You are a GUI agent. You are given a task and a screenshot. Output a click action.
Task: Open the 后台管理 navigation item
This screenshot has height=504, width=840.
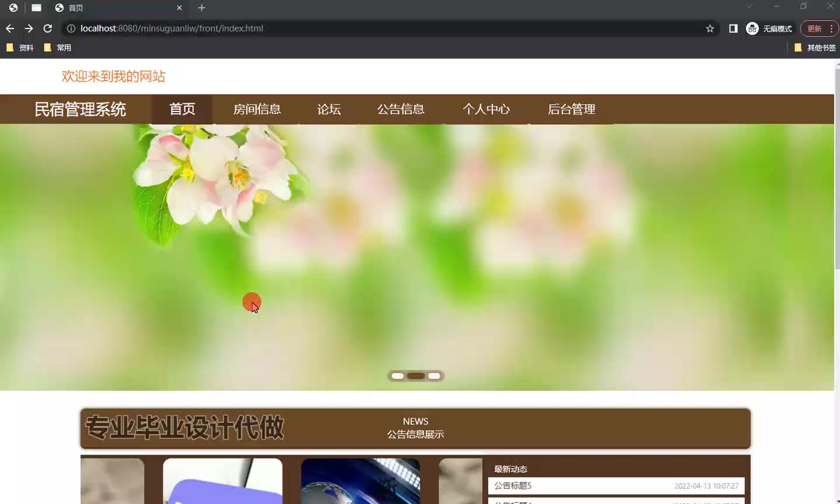[x=572, y=109]
